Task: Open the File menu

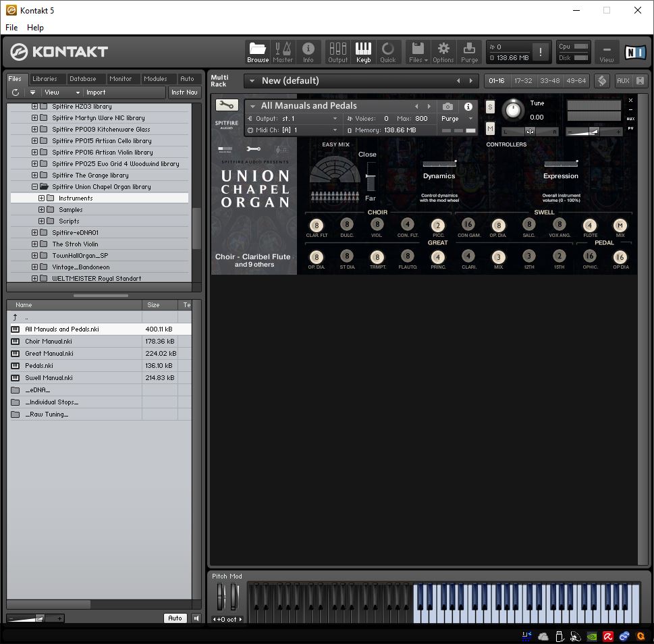Action: point(11,28)
